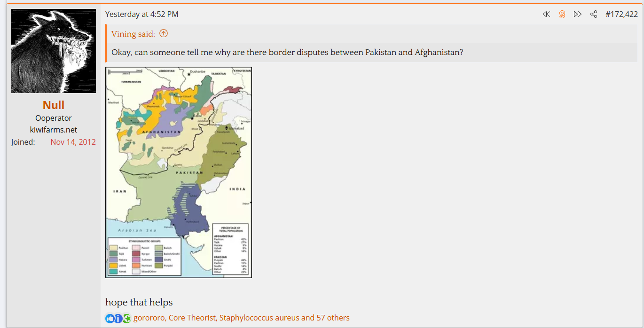644x328 pixels.
Task: Open the share post icon
Action: [594, 14]
